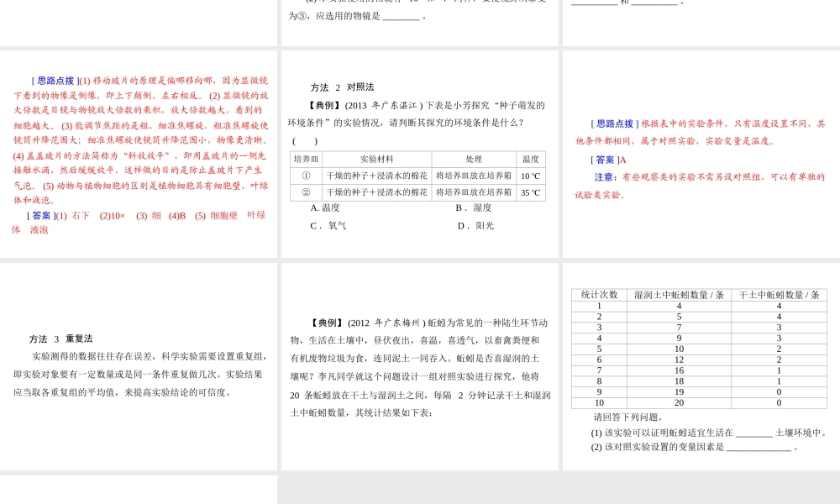Click [思路点拨] before 根据表中的实验条件
The height and width of the screenshot is (504, 840).
coord(615,123)
